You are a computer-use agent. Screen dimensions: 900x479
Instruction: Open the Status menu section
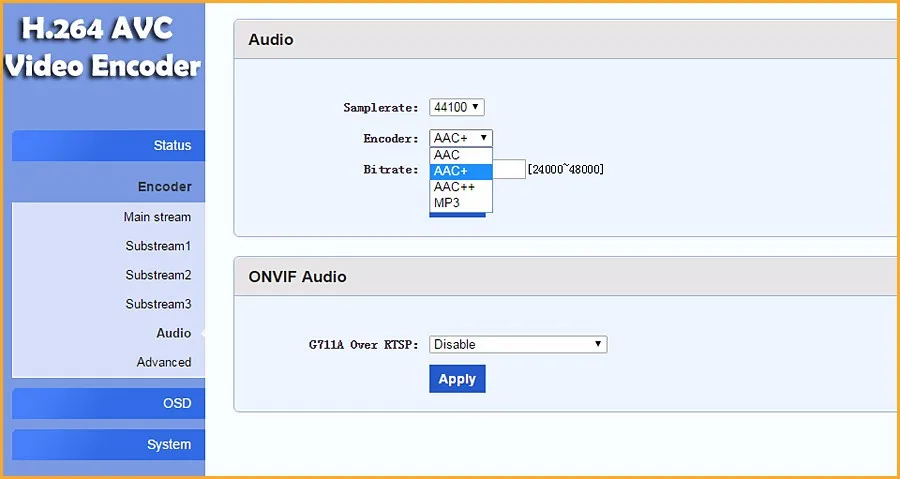tap(108, 146)
